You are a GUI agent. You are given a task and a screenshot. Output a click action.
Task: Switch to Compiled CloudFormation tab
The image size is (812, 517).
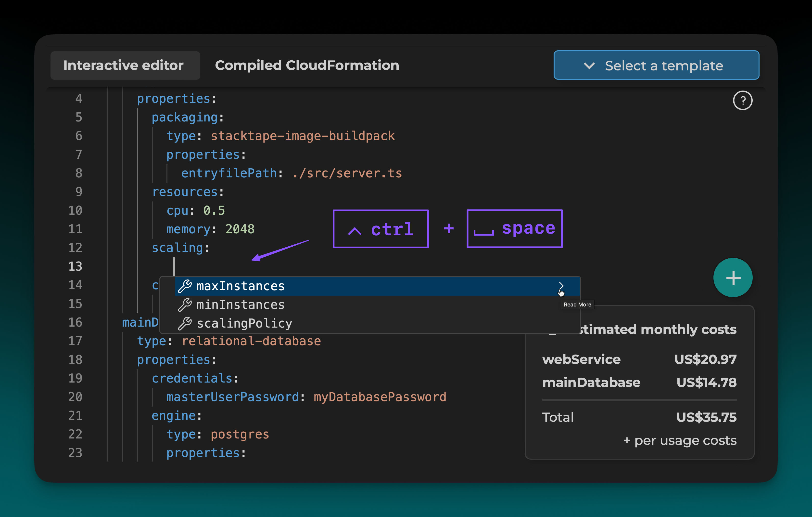click(307, 66)
